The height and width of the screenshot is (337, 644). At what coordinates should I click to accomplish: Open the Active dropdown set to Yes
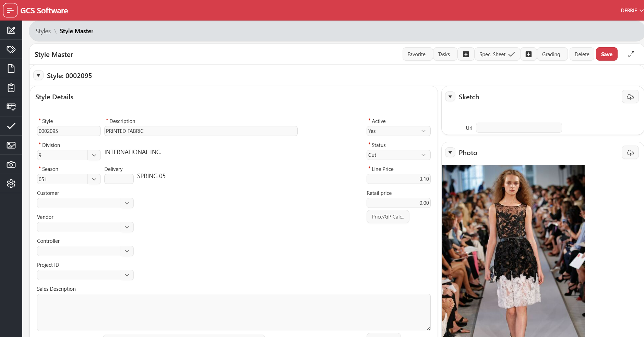point(398,131)
